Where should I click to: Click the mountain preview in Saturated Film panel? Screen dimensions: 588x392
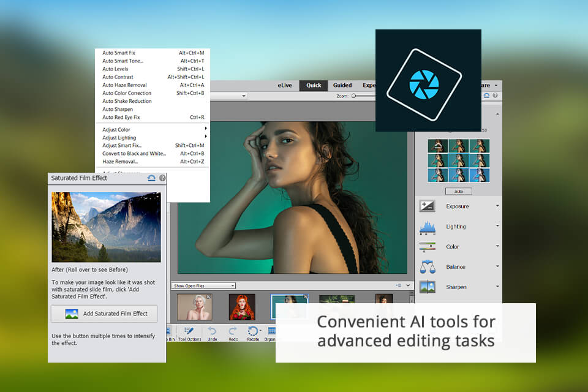click(x=106, y=227)
